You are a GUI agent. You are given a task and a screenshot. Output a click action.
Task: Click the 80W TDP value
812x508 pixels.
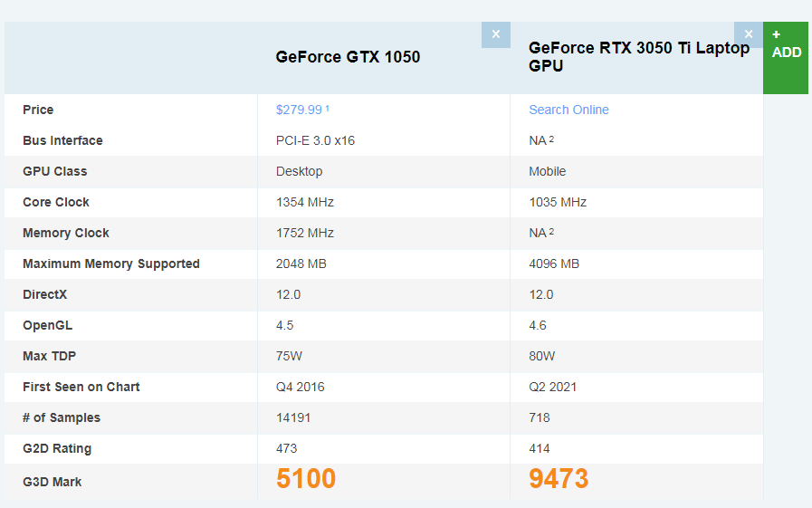tap(541, 356)
